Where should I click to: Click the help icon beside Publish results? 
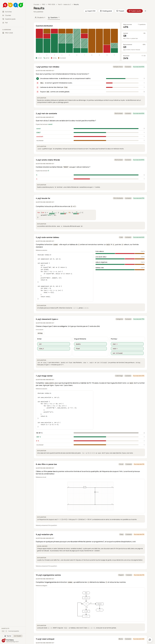[145, 11]
